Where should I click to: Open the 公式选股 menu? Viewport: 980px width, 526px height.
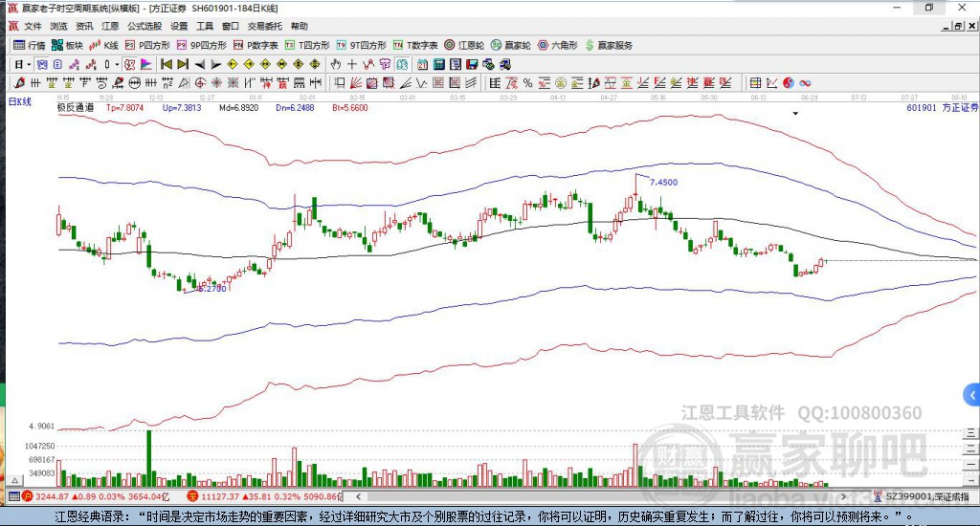coord(145,26)
